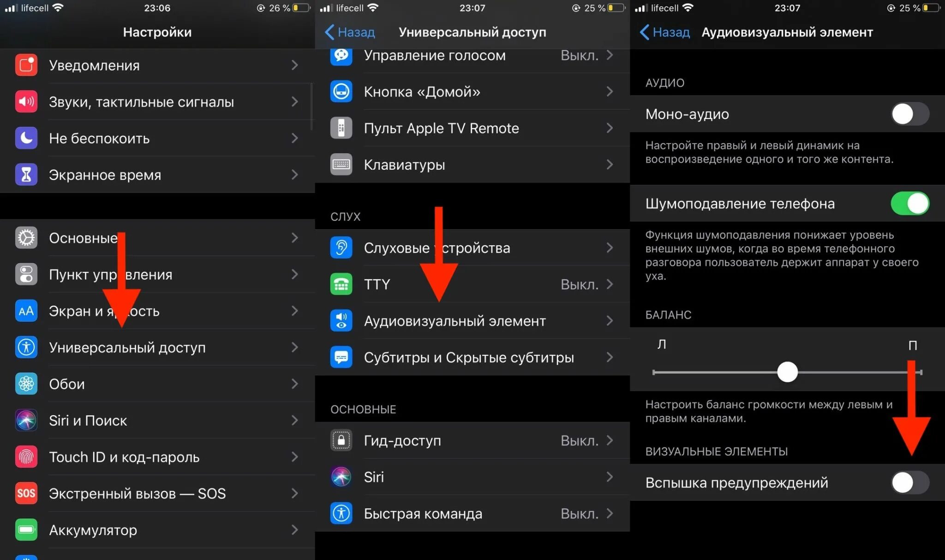945x560 pixels.
Task: Click the audio balance slider knob
Action: pyautogui.click(x=787, y=372)
